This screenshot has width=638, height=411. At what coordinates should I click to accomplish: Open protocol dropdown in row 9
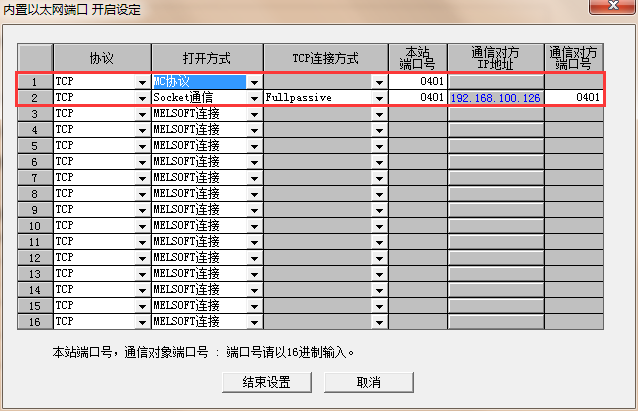click(x=142, y=210)
